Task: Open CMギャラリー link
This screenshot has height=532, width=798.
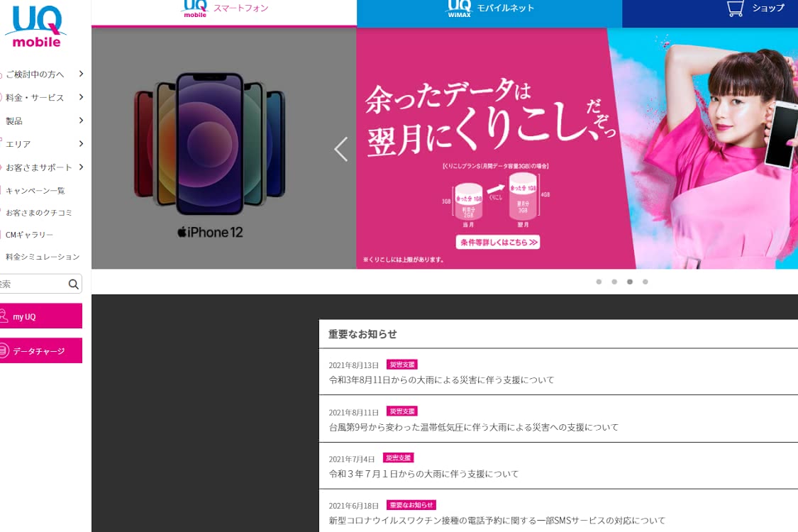Action: (x=29, y=235)
